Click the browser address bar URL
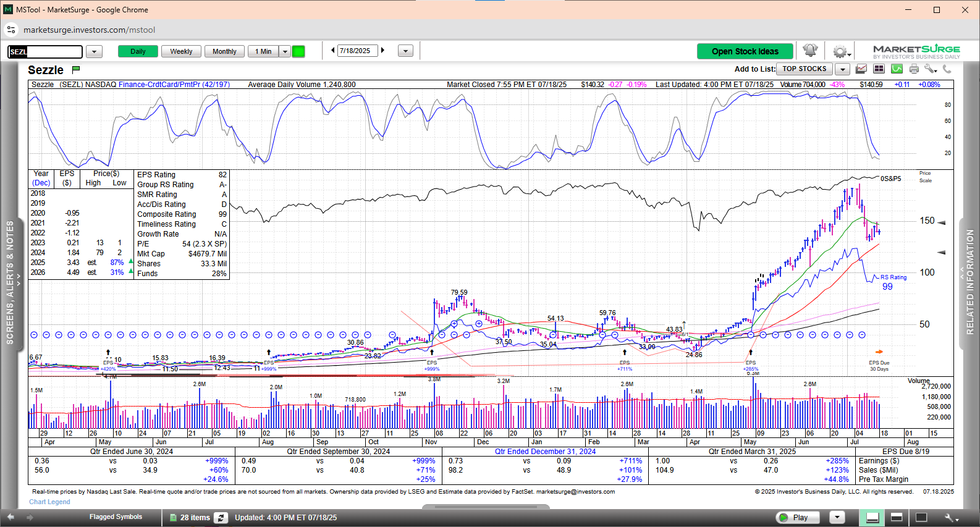Screen dimensions: 980x527 tap(89, 30)
